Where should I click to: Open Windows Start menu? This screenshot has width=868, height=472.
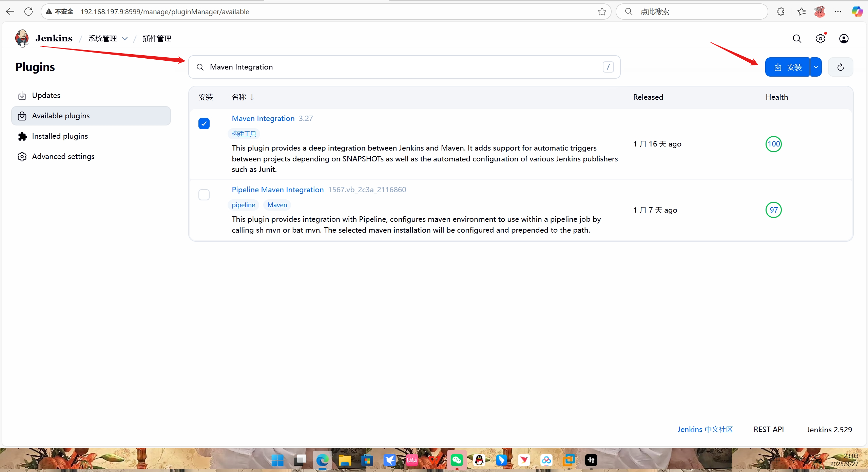[277, 460]
